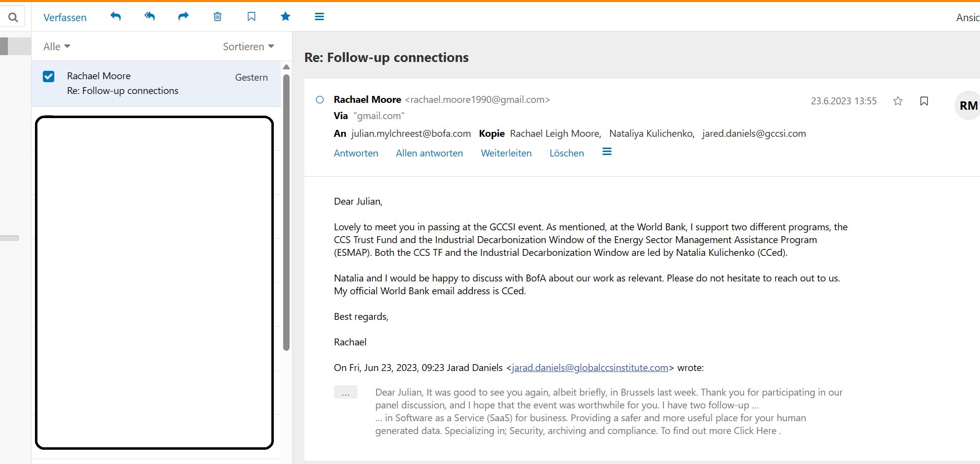This screenshot has height=464, width=980.
Task: Toggle the unread circle beside Rachael Moore
Action: [x=320, y=100]
